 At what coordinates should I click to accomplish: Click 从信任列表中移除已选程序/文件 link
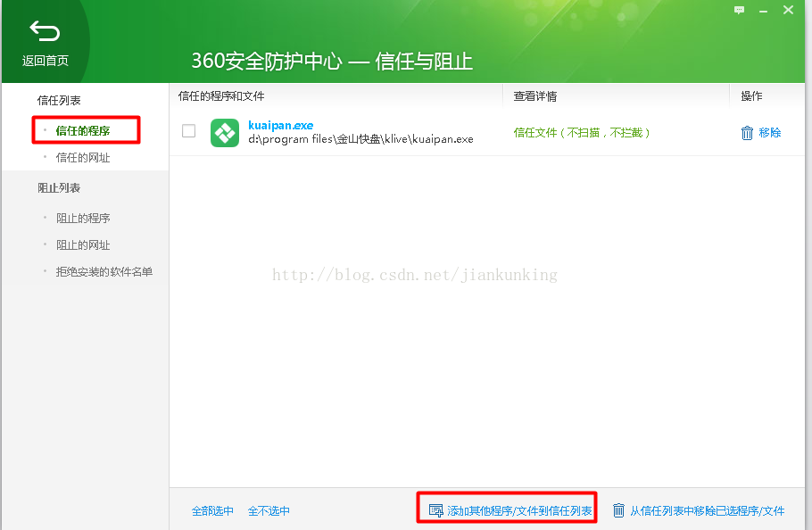(x=707, y=511)
